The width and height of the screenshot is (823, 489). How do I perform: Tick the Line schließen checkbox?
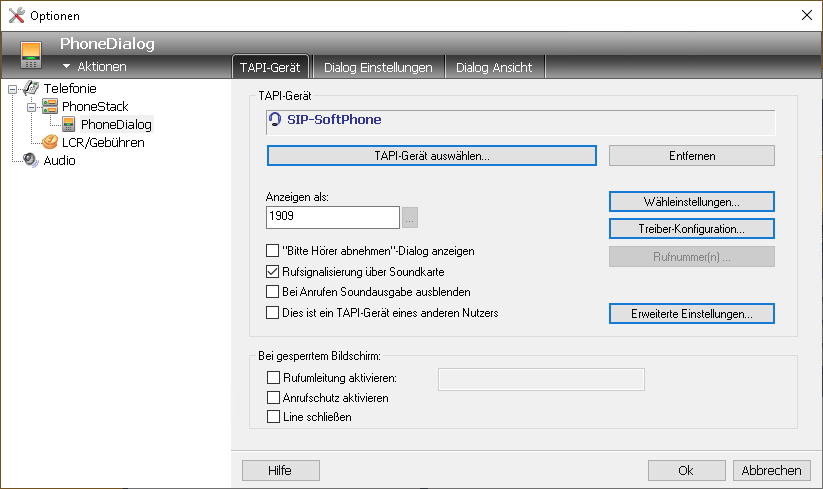point(273,417)
